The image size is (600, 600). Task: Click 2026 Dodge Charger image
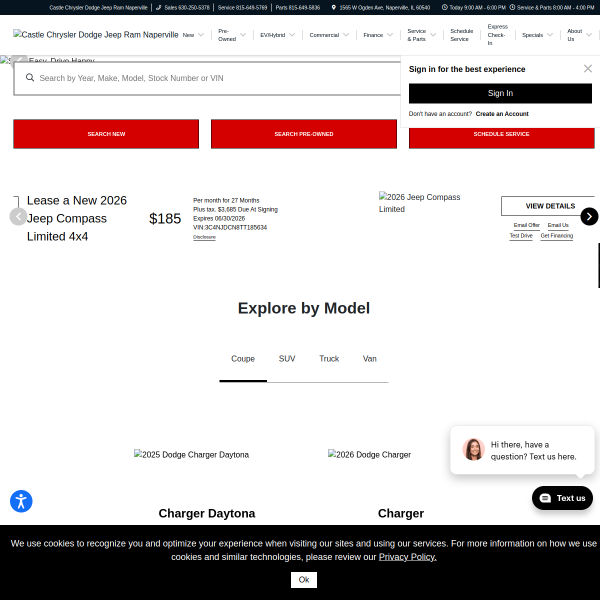click(369, 455)
